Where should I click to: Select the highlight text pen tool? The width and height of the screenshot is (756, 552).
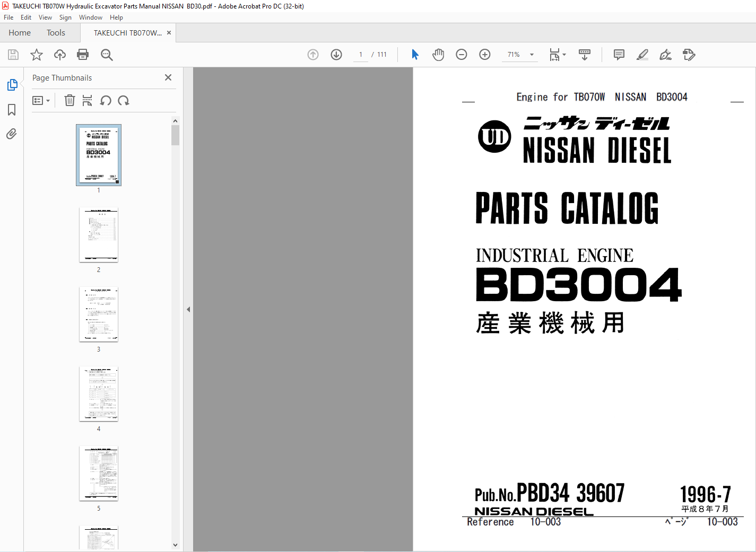coord(642,55)
